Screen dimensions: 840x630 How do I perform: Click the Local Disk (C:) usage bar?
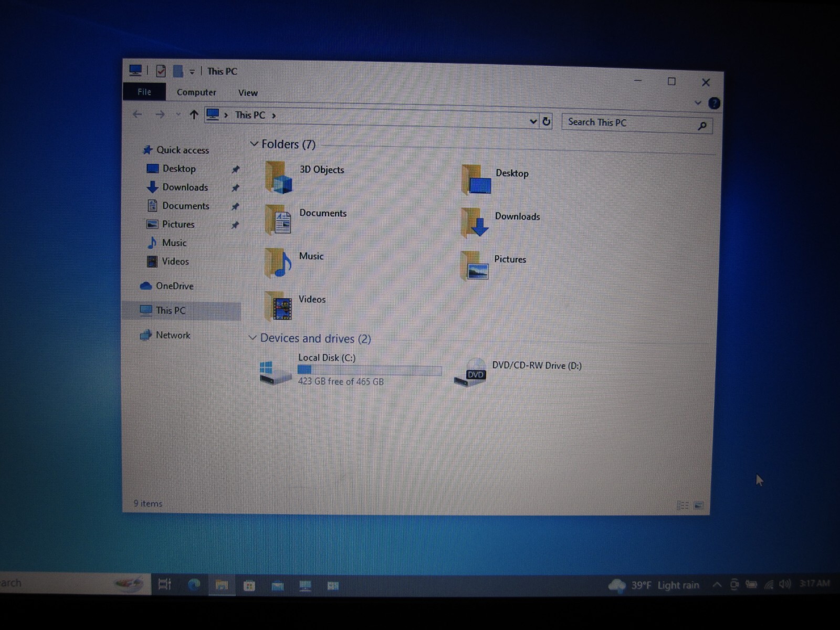tap(370, 370)
